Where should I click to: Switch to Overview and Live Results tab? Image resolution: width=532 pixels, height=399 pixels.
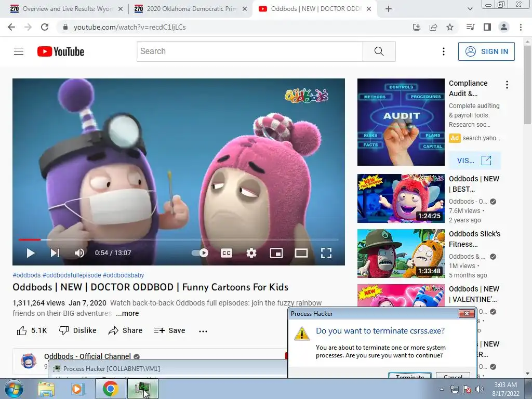tap(67, 9)
